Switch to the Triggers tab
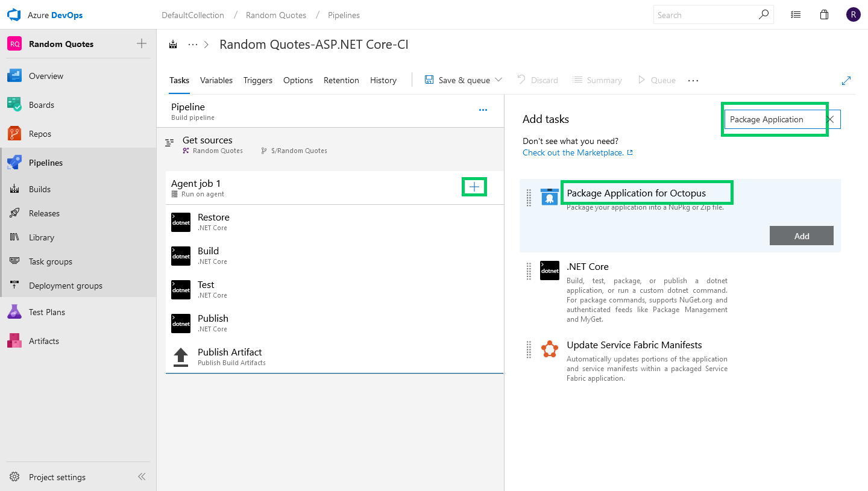Image resolution: width=868 pixels, height=491 pixels. point(258,80)
